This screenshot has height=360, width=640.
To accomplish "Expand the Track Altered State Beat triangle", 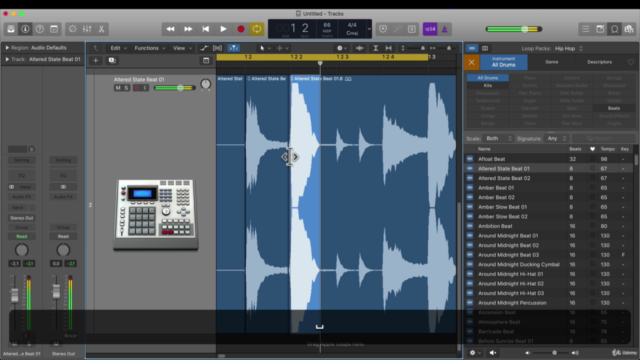I will coord(7,59).
